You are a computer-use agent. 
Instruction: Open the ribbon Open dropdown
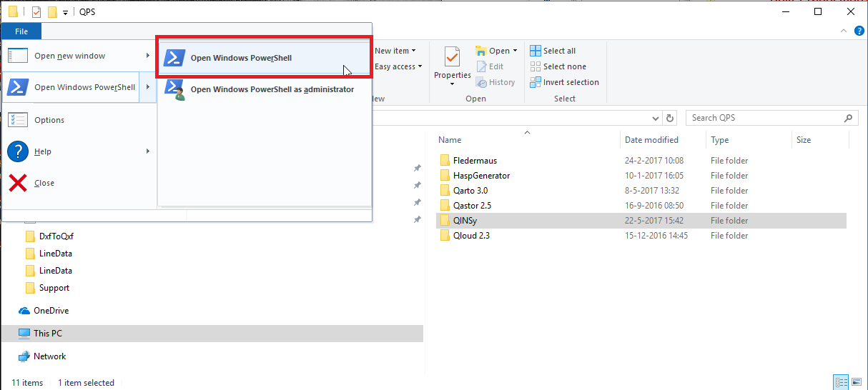tap(496, 51)
